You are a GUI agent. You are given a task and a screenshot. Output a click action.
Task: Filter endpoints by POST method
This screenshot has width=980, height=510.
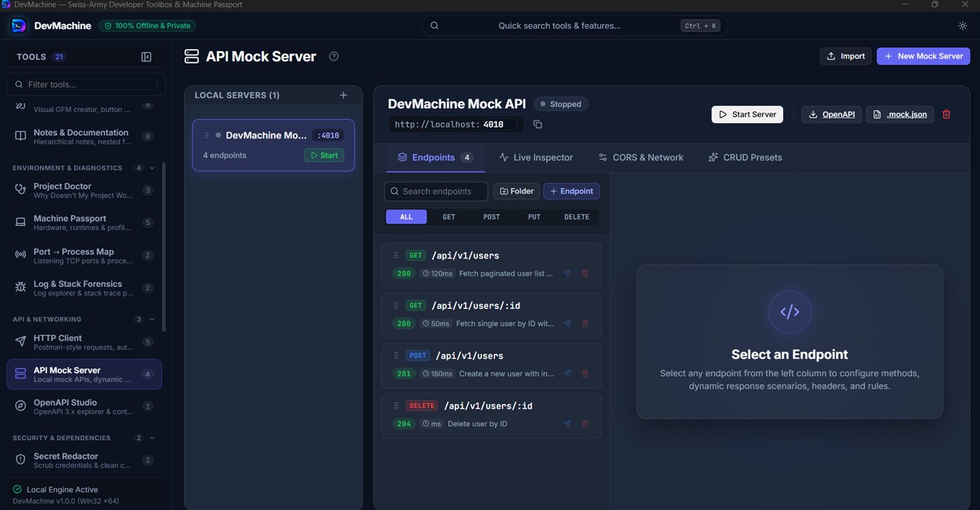pyautogui.click(x=492, y=217)
